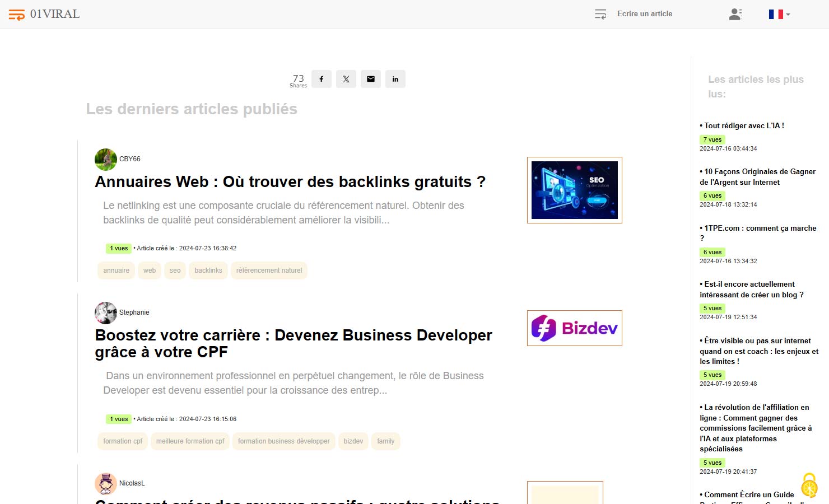Image resolution: width=829 pixels, height=504 pixels.
Task: Click the '73 Shares' counter
Action: click(299, 81)
